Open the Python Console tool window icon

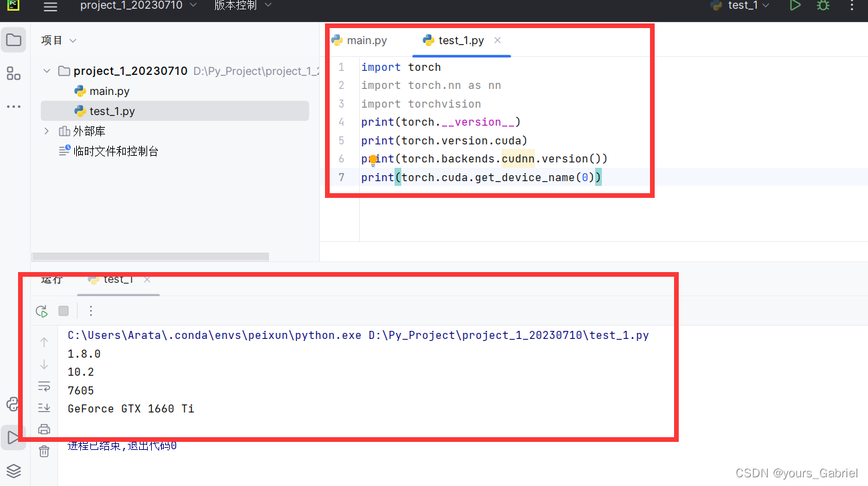coord(13,404)
